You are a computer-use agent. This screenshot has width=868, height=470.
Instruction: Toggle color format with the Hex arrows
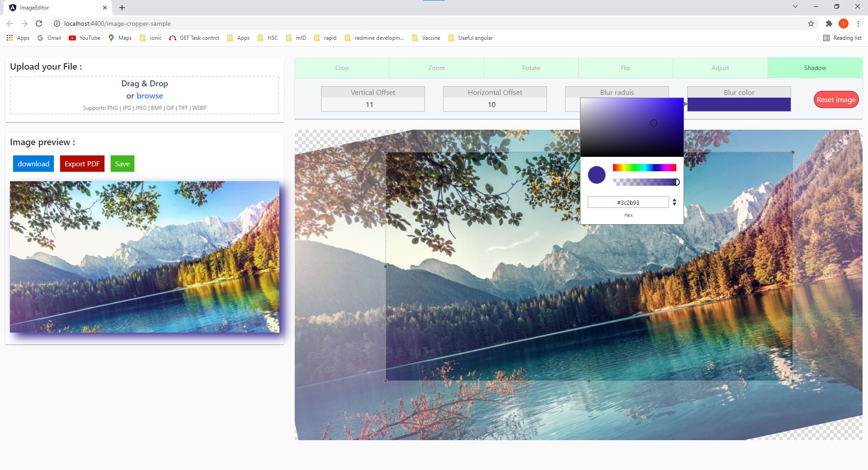click(x=674, y=202)
